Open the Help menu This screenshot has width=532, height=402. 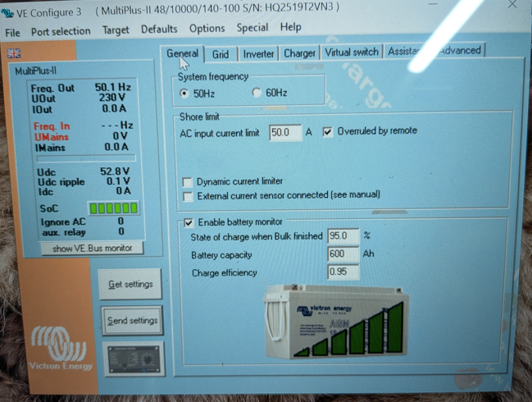click(291, 27)
